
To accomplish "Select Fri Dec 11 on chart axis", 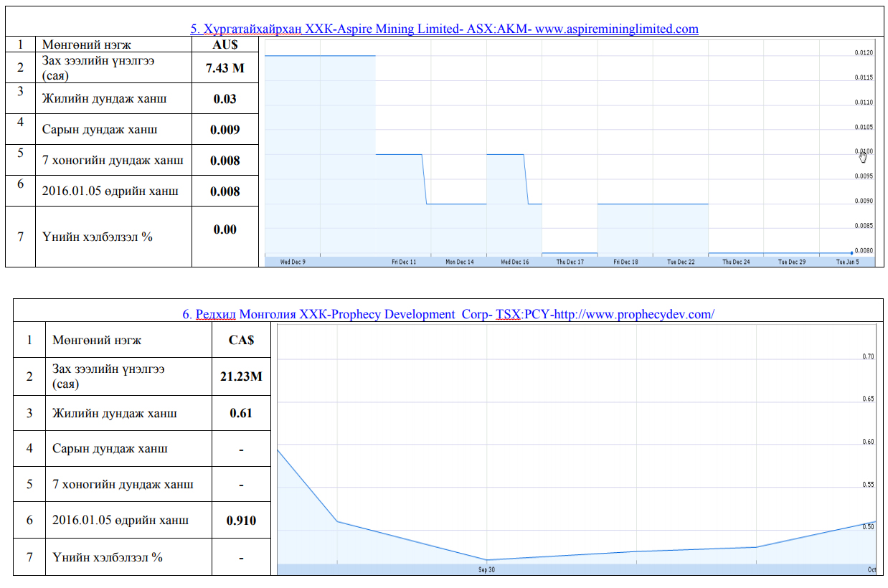I will click(404, 262).
